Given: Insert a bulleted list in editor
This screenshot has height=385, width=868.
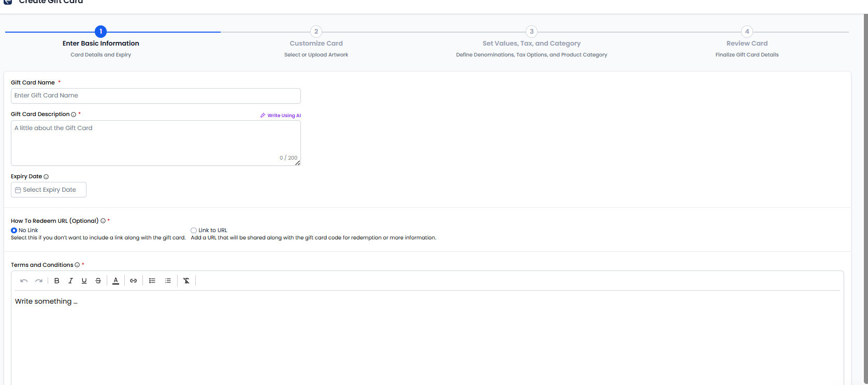Looking at the screenshot, I should point(152,281).
